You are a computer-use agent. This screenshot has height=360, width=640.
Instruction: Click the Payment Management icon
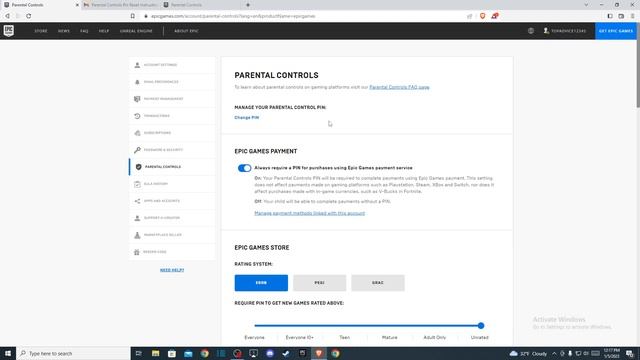pos(137,99)
